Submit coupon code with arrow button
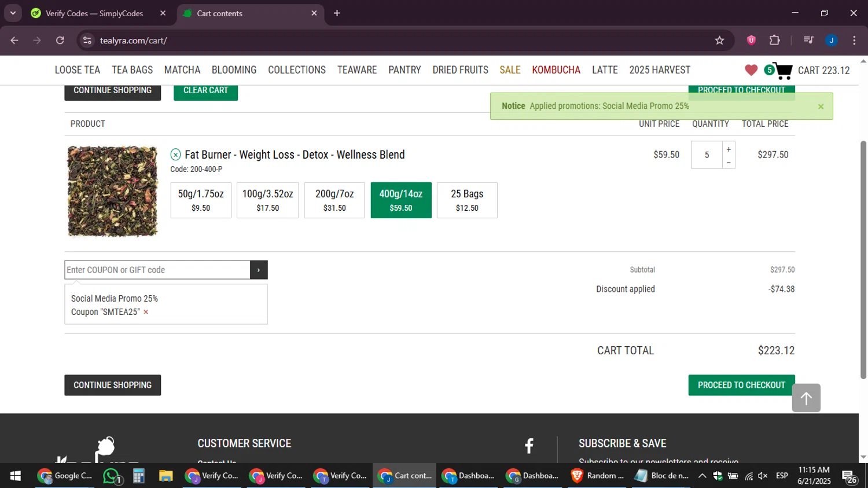868x488 pixels. click(259, 270)
